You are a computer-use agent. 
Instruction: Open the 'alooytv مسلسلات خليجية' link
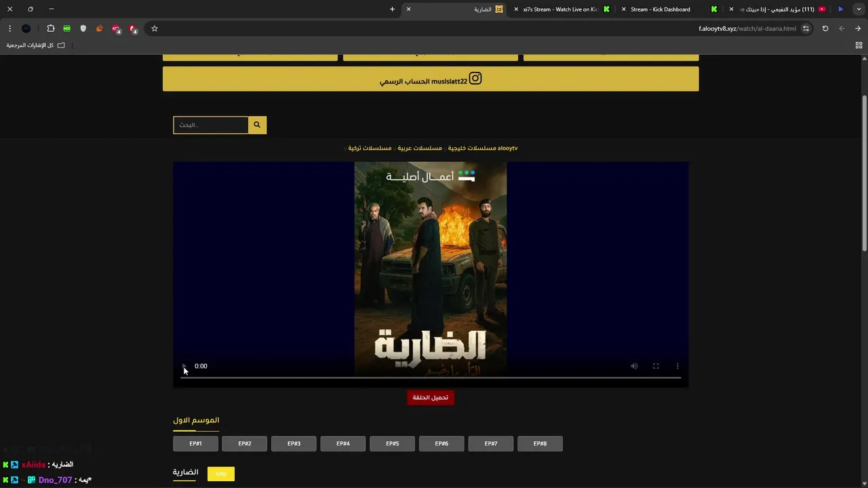tap(483, 148)
